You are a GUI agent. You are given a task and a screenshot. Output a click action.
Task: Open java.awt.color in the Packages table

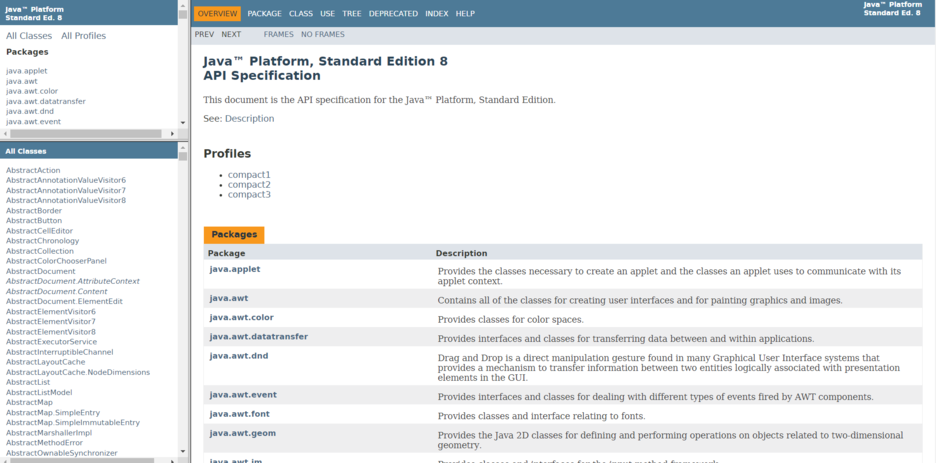(x=242, y=317)
